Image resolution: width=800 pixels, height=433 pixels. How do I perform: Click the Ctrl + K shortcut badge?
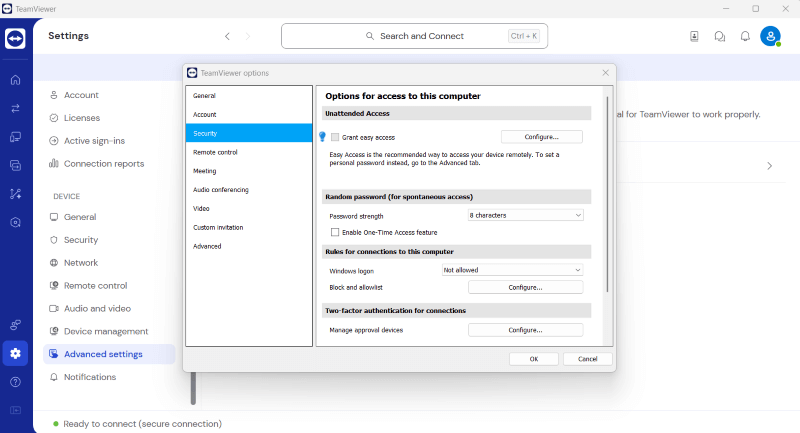coord(524,36)
